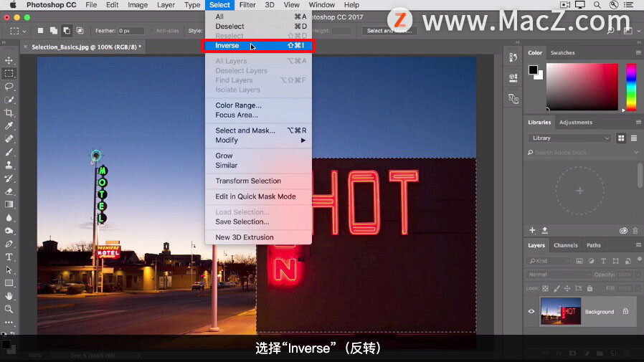Open the Kind layer filter dropdown
644x362 pixels.
[x=549, y=261]
